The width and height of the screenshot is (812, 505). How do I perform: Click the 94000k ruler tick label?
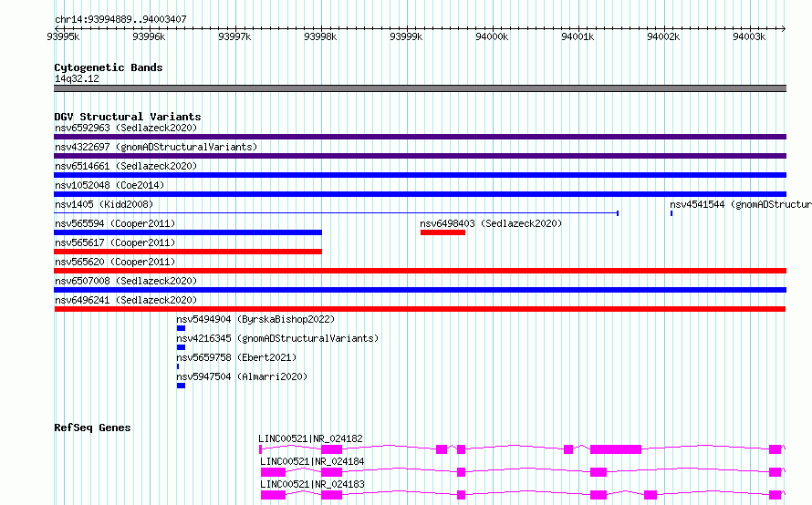492,36
